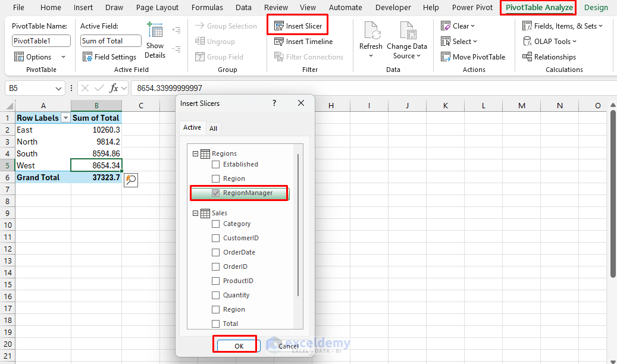Check Region under the Sales table
617x364 pixels.
(215, 309)
